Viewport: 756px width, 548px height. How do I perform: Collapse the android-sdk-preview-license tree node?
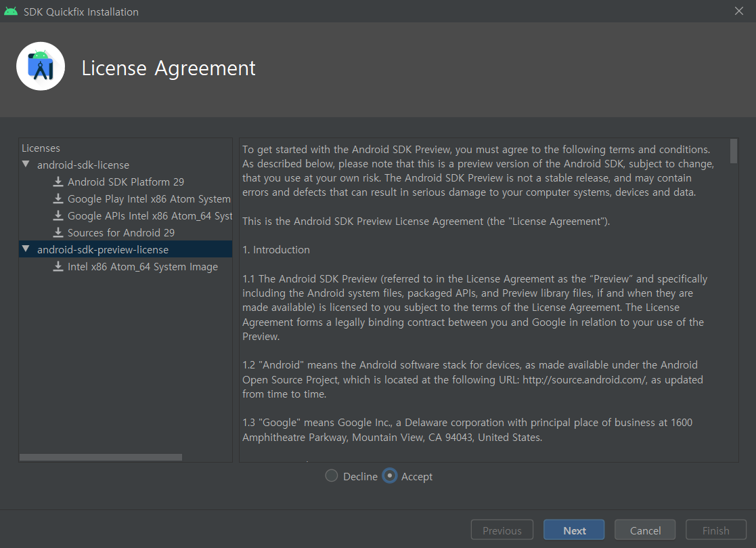26,249
